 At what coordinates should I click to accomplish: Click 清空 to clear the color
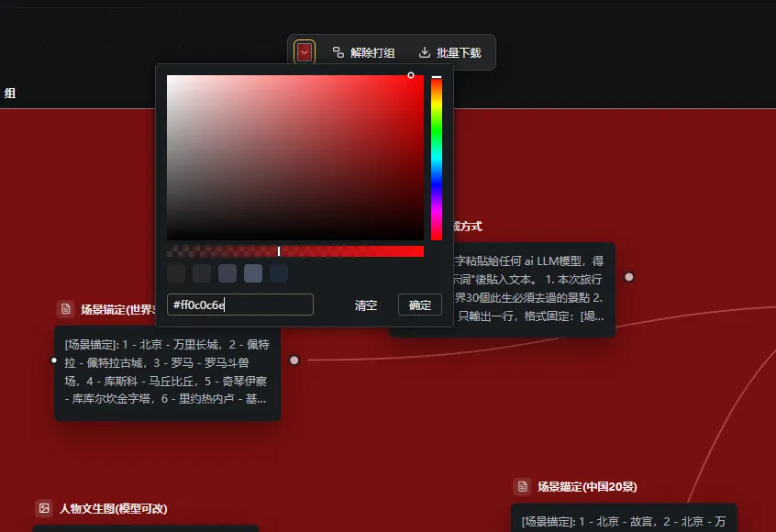tap(366, 305)
